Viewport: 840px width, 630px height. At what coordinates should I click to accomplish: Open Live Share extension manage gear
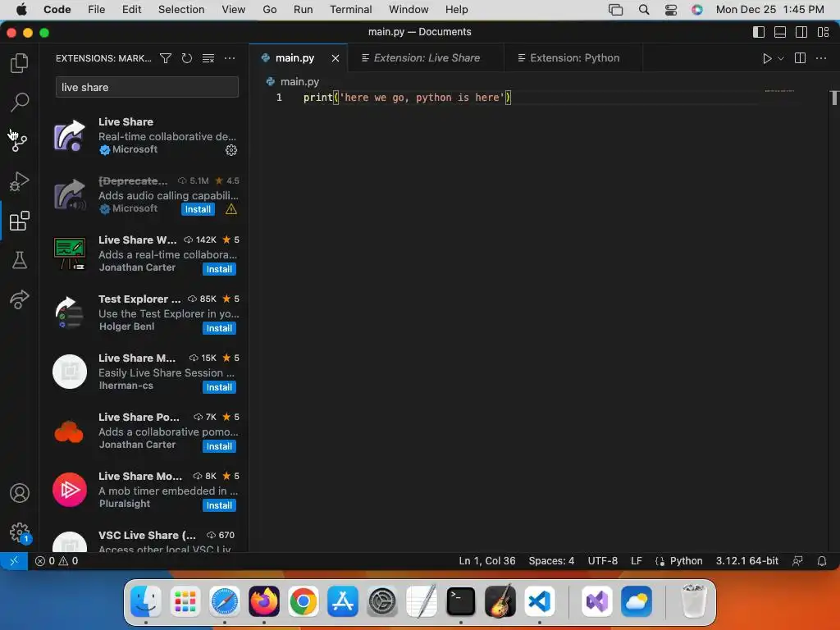coord(231,150)
